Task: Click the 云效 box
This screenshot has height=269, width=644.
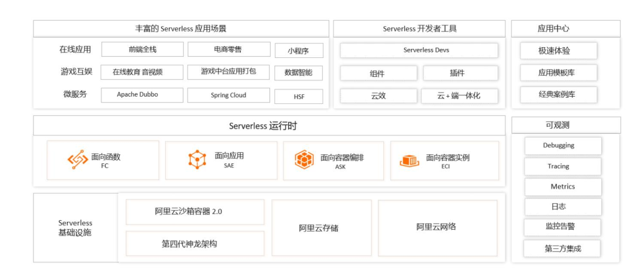Action: point(378,96)
